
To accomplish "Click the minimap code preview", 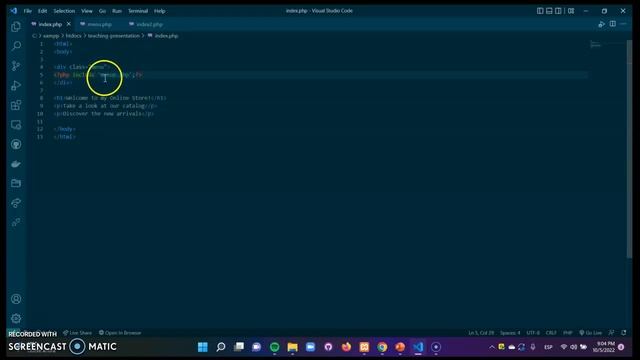I will (x=596, y=44).
